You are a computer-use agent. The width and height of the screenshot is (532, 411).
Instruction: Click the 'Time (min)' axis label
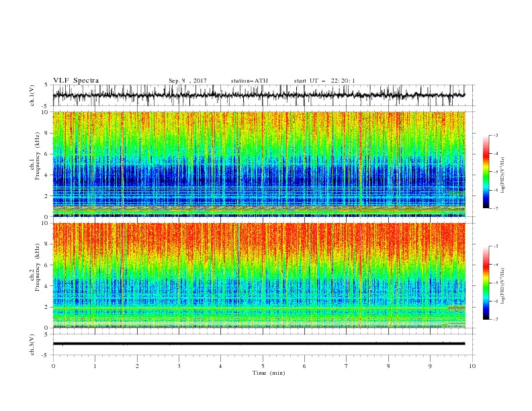point(269,373)
